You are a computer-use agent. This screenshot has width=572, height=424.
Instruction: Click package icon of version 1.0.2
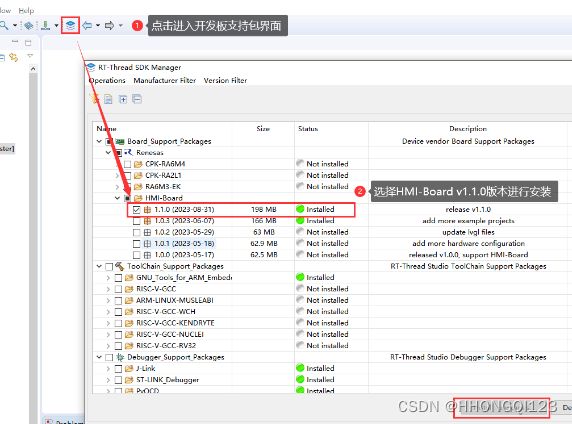[147, 232]
